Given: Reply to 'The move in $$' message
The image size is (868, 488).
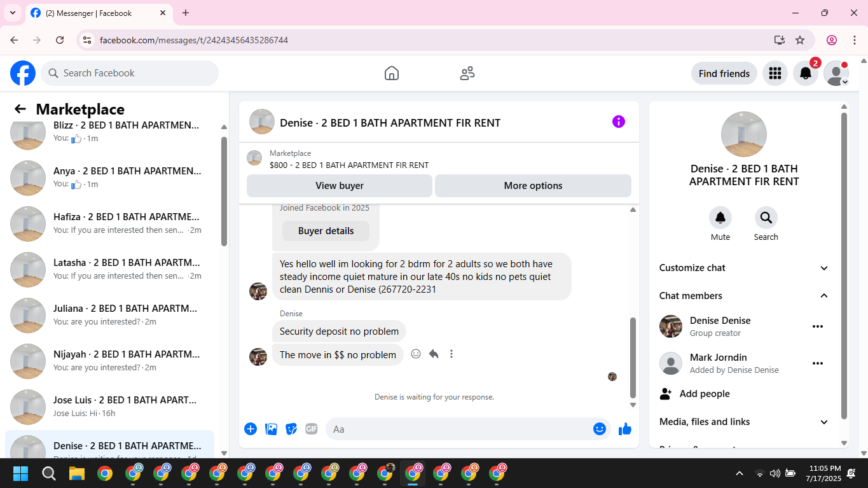Looking at the screenshot, I should pos(434,354).
